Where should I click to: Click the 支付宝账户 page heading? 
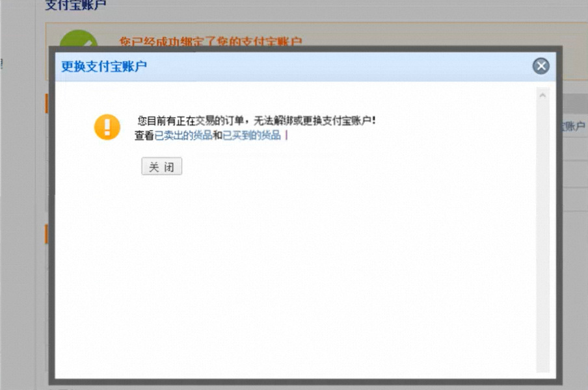tap(75, 5)
